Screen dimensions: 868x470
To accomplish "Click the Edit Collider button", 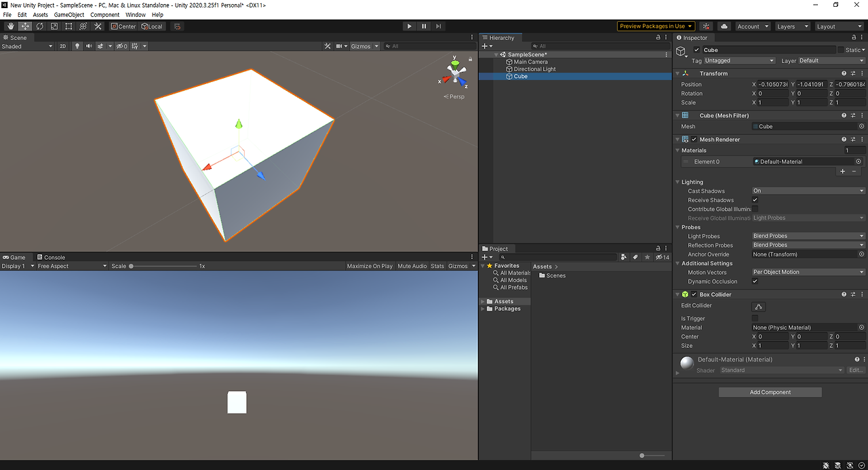I will (x=758, y=307).
